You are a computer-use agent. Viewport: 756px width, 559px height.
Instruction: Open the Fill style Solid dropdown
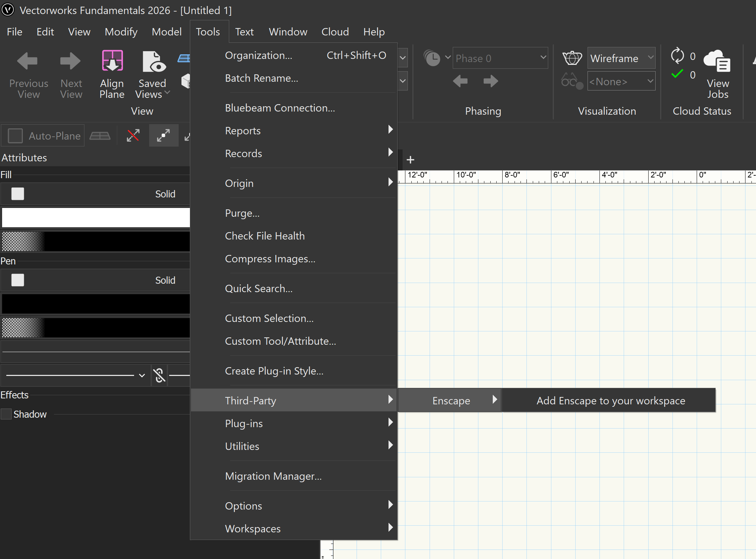tap(95, 194)
